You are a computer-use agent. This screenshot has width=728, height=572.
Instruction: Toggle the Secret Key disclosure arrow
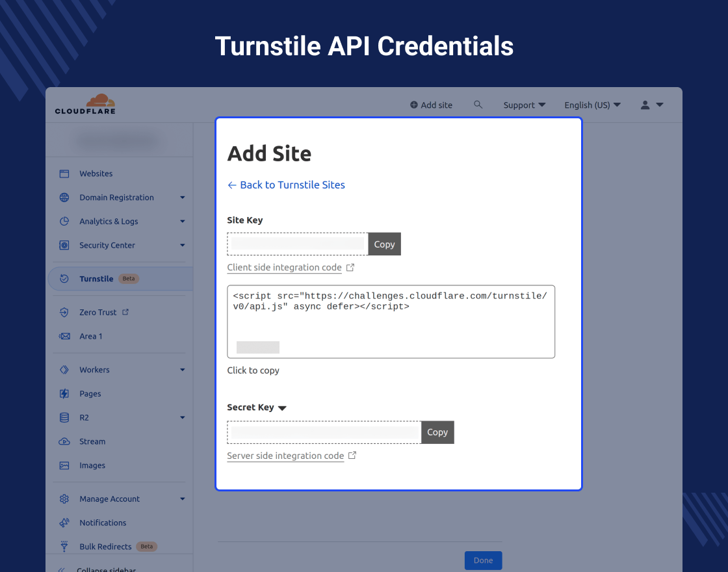282,408
